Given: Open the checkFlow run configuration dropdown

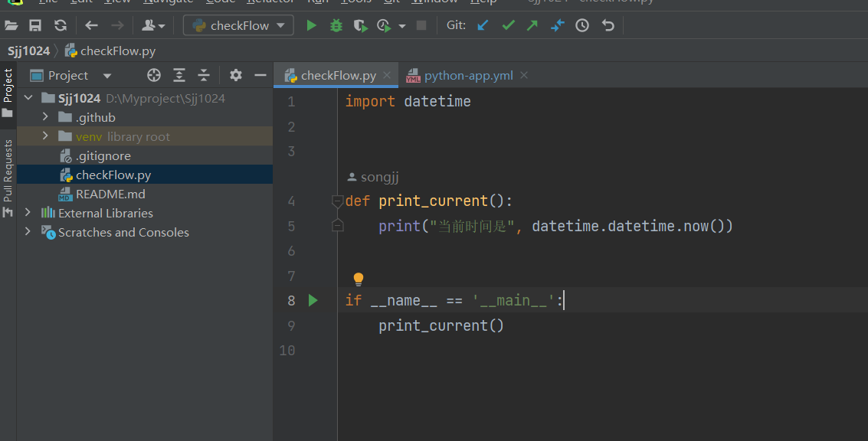Looking at the screenshot, I should click(238, 25).
